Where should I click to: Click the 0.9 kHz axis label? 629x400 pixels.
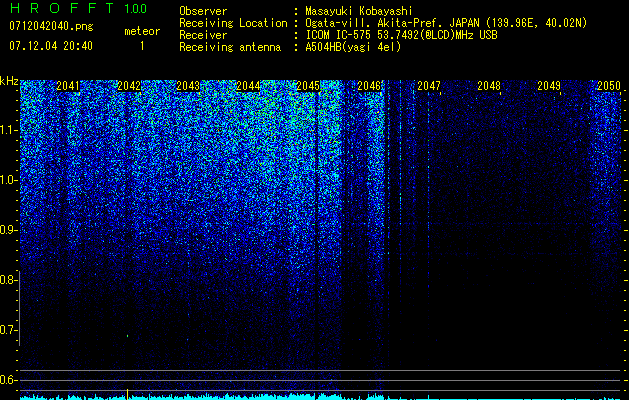click(x=8, y=230)
